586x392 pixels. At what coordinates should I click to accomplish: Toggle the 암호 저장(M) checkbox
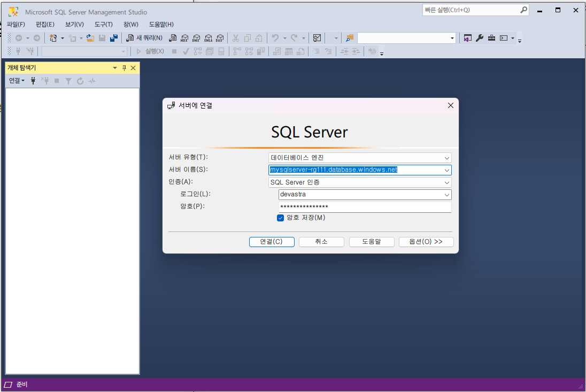click(x=280, y=218)
